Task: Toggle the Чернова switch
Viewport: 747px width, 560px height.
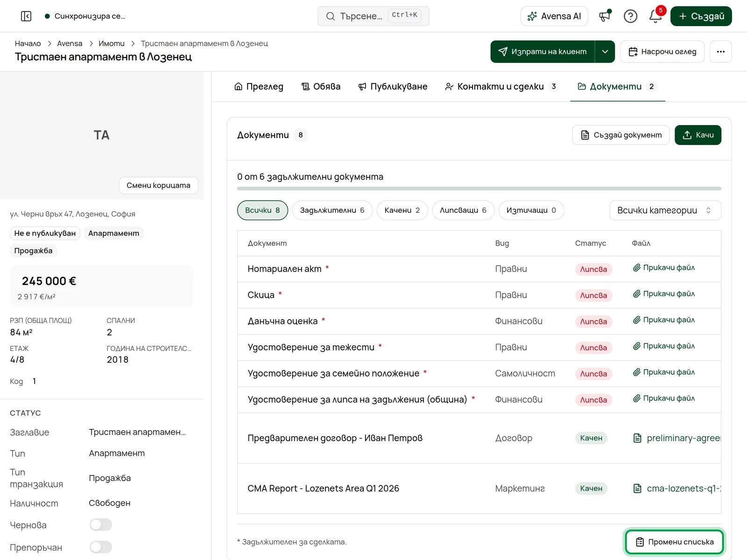Action: [101, 525]
